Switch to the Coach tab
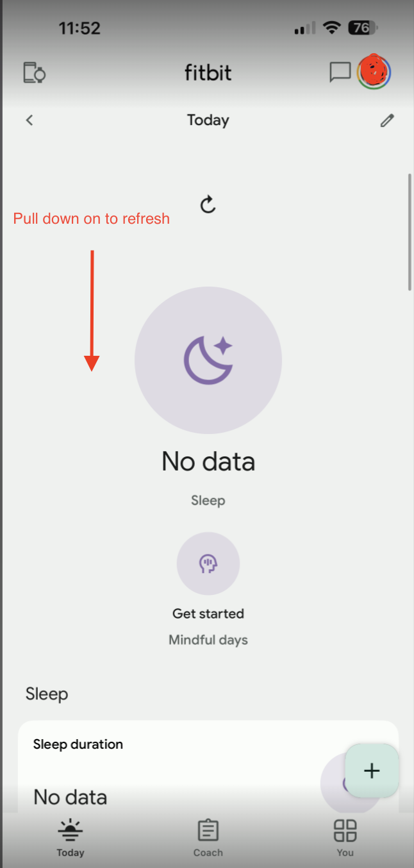 (208, 838)
